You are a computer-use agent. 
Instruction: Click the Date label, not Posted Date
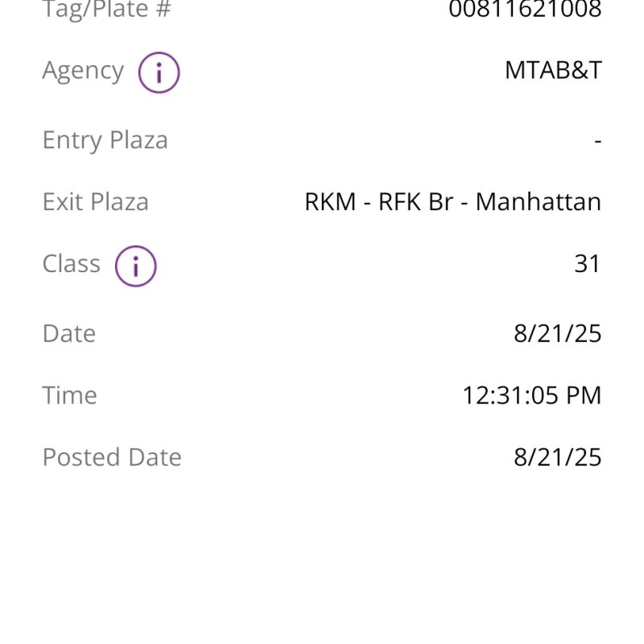(x=68, y=333)
